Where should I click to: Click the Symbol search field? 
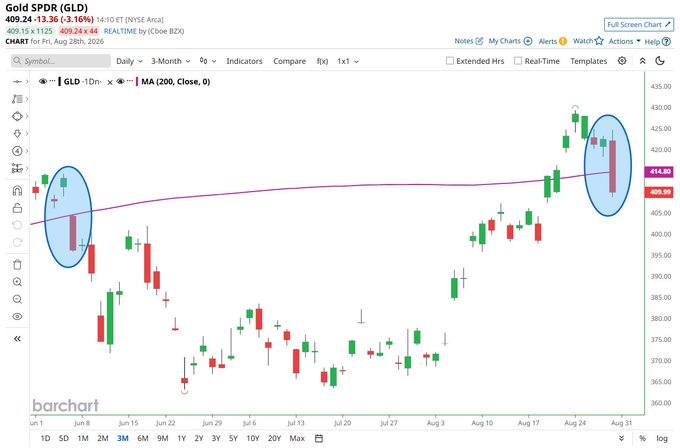[61, 61]
